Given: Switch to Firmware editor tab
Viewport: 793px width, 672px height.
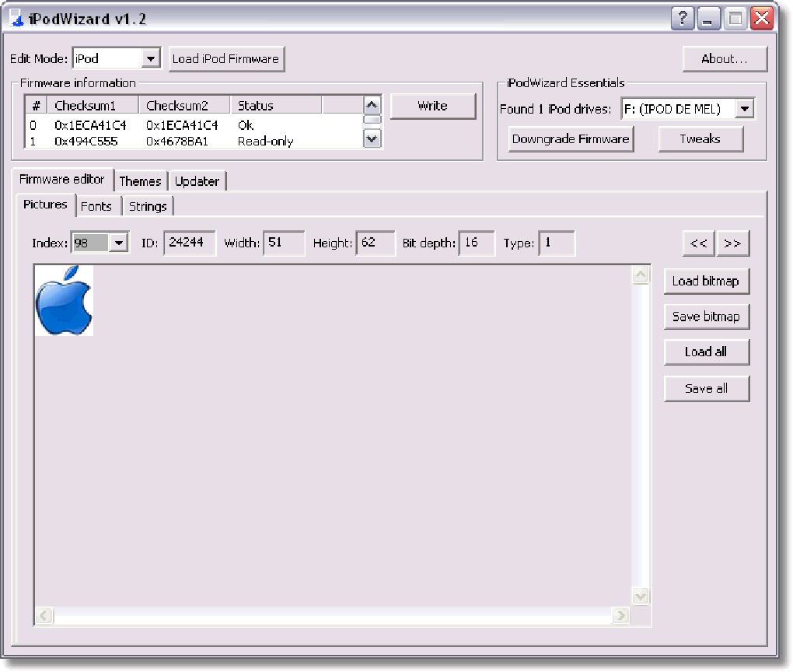Looking at the screenshot, I should pyautogui.click(x=62, y=179).
